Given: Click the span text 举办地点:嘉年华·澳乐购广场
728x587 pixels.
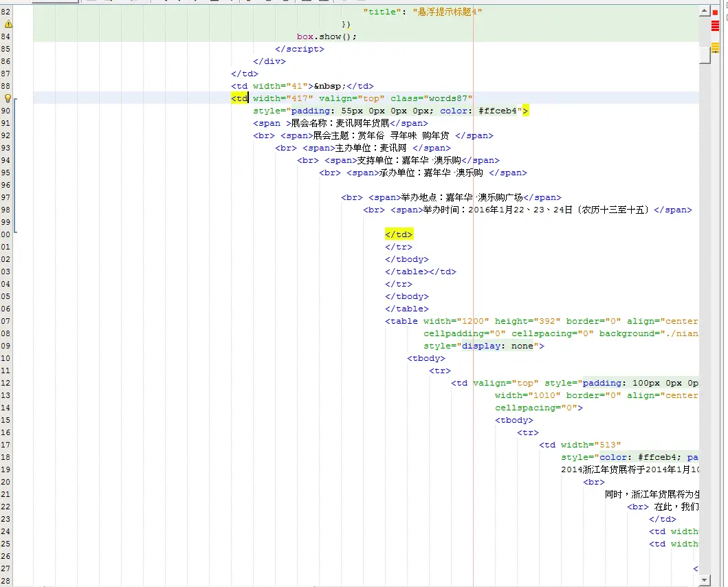Looking at the screenshot, I should click(462, 197).
